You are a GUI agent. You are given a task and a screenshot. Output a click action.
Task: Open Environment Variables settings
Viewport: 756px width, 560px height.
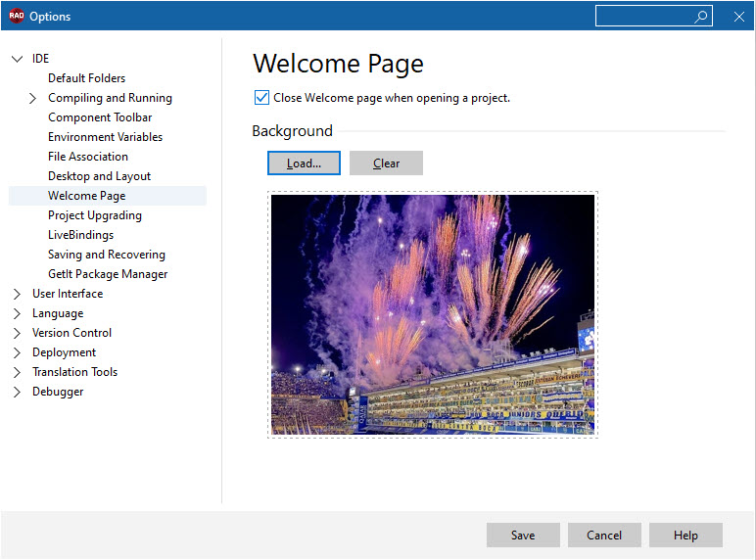point(105,137)
